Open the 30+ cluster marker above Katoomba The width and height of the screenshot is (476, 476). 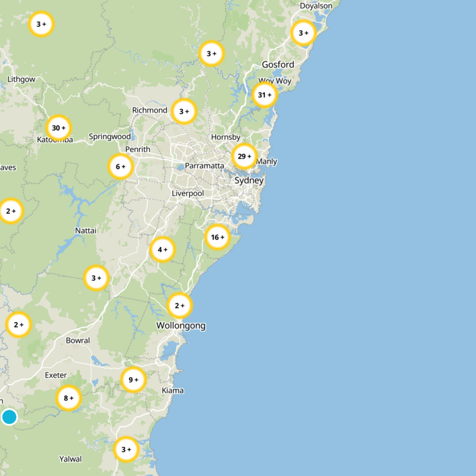pyautogui.click(x=58, y=127)
